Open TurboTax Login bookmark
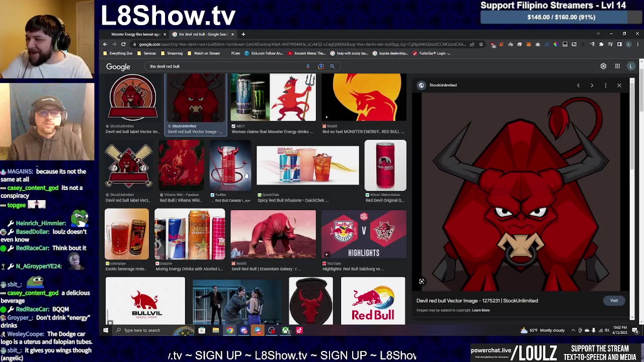The image size is (644, 362). click(432, 53)
